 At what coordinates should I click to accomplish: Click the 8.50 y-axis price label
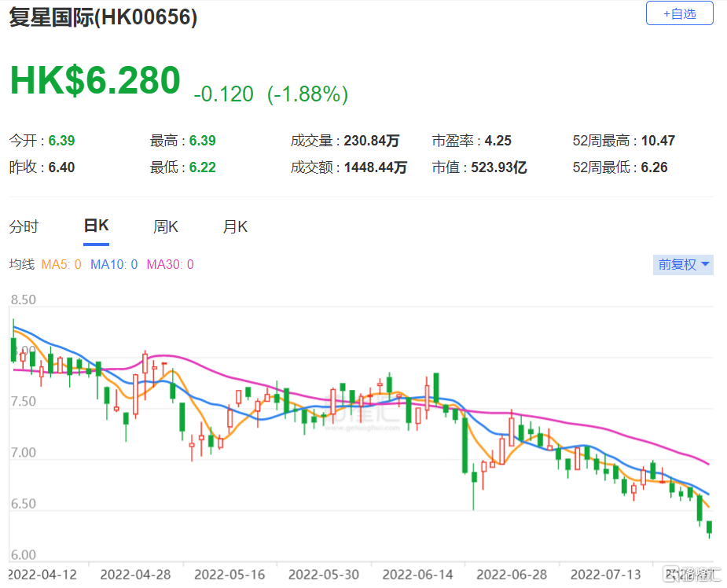[23, 300]
